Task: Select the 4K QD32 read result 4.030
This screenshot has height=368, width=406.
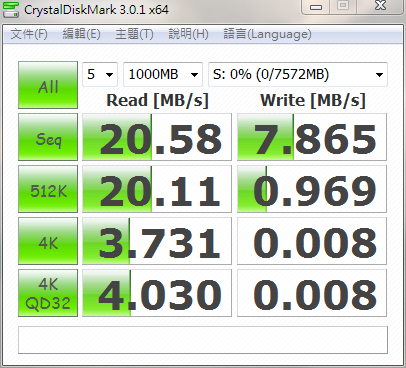Action: (157, 293)
